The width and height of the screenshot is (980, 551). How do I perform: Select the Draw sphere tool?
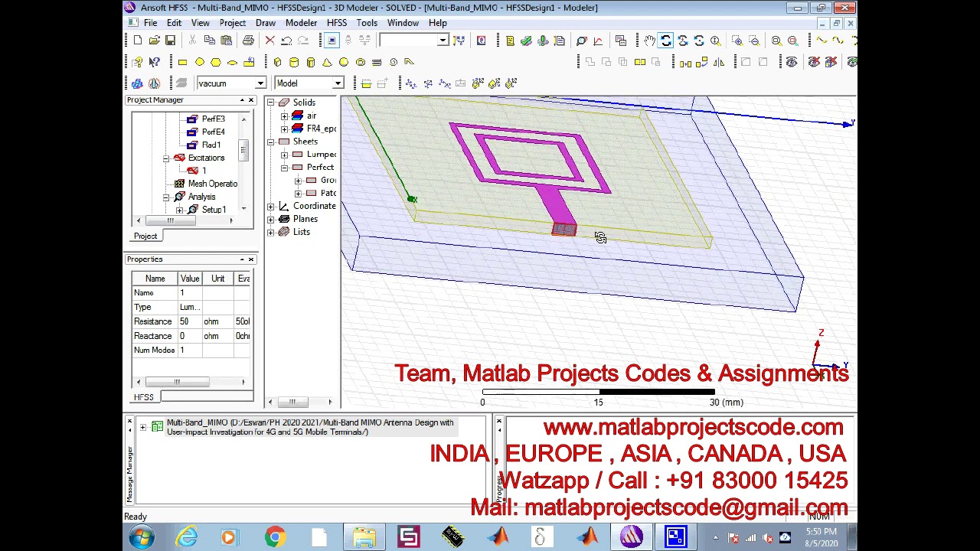[x=344, y=62]
